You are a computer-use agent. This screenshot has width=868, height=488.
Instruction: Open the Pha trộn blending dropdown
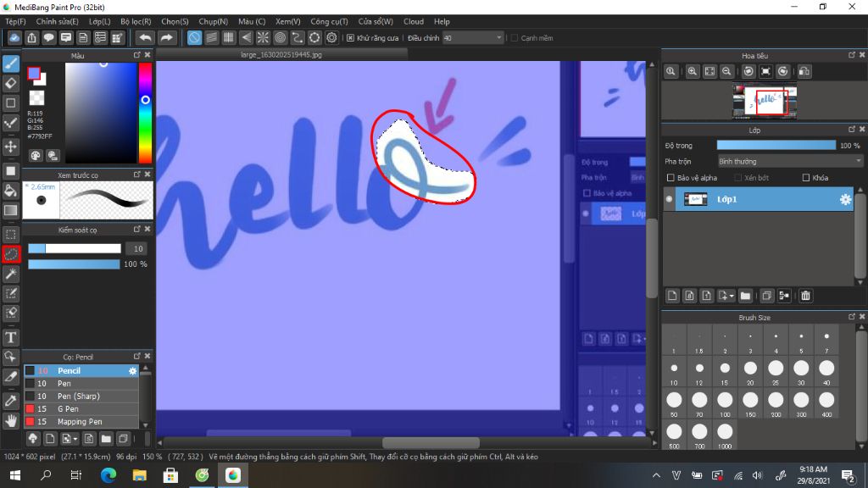pyautogui.click(x=791, y=162)
